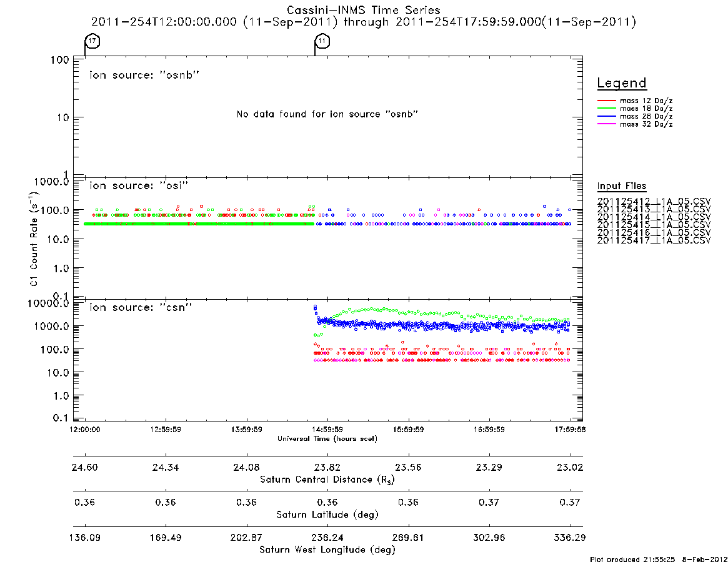Click the 100 tick of the osnb panel
The height and width of the screenshot is (562, 728).
click(x=60, y=60)
